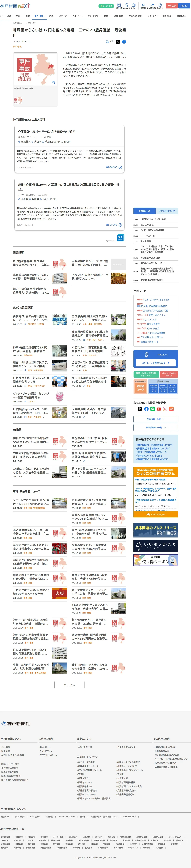Screen dimensions: 191x868
Task: Open the Instagram icon in the official SNS row
Action: pos(165,409)
